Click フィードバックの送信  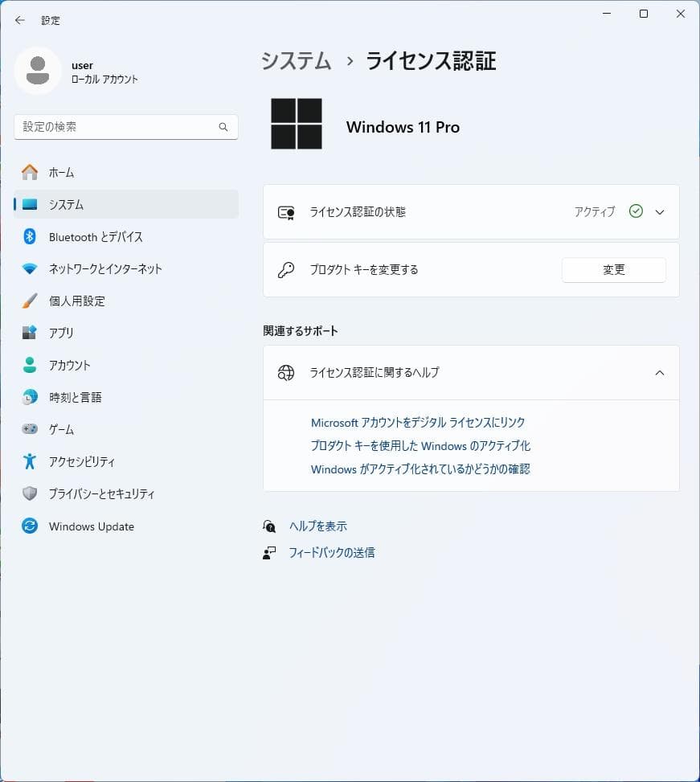(332, 552)
